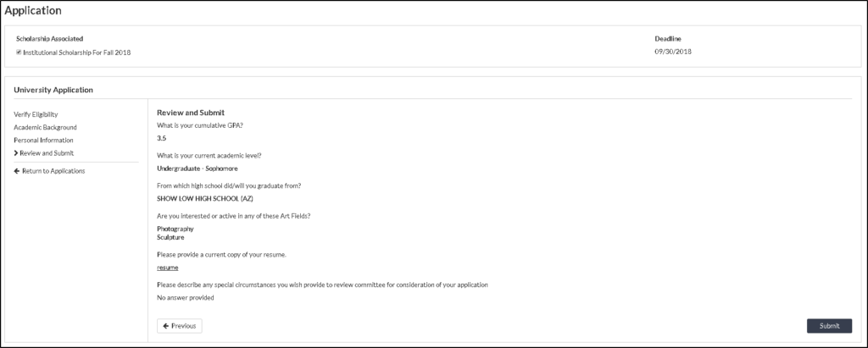Viewport: 868px width, 348px height.
Task: Open the Verify Eligibility step
Action: (x=36, y=114)
